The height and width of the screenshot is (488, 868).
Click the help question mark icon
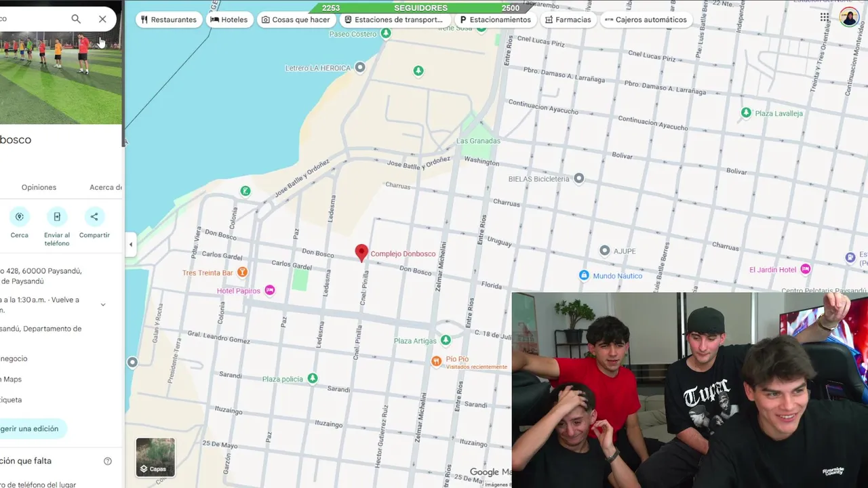click(x=108, y=461)
